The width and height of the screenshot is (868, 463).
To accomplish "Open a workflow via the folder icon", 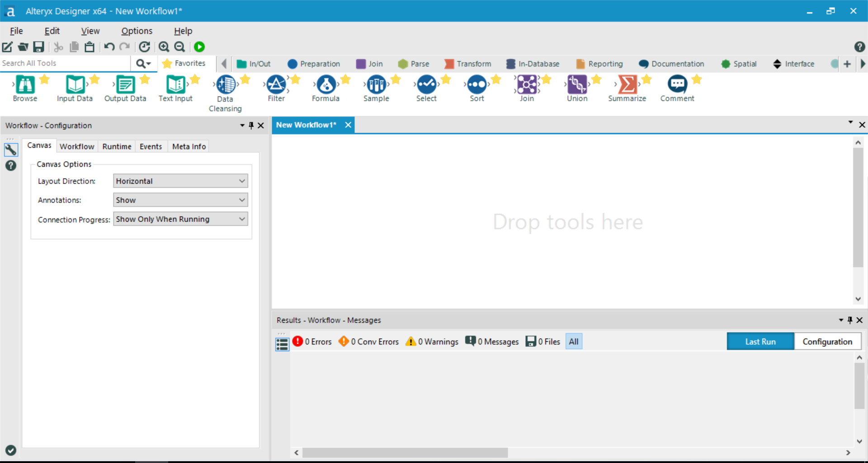I will (x=23, y=47).
